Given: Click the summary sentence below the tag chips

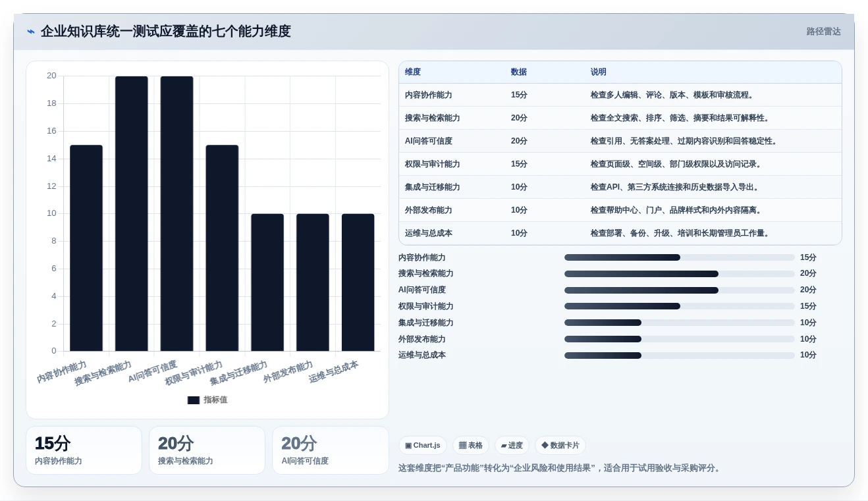Looking at the screenshot, I should pos(560,468).
